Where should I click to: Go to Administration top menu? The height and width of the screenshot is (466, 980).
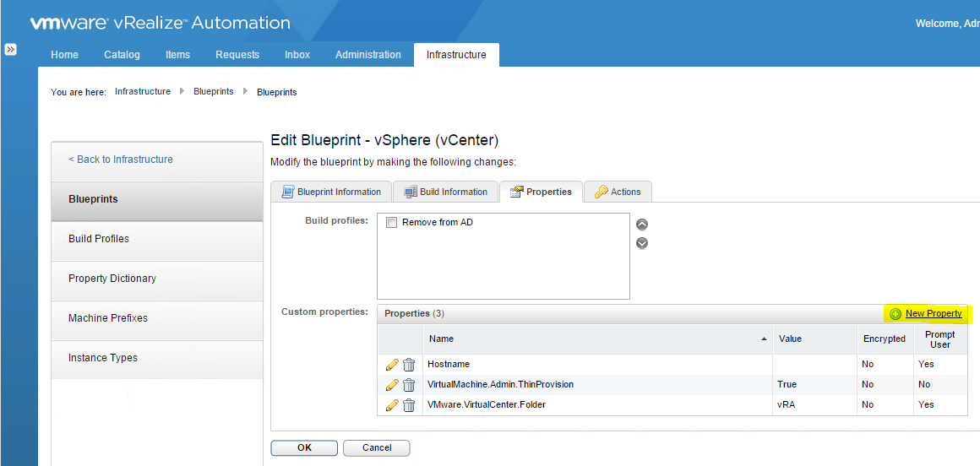coord(368,55)
